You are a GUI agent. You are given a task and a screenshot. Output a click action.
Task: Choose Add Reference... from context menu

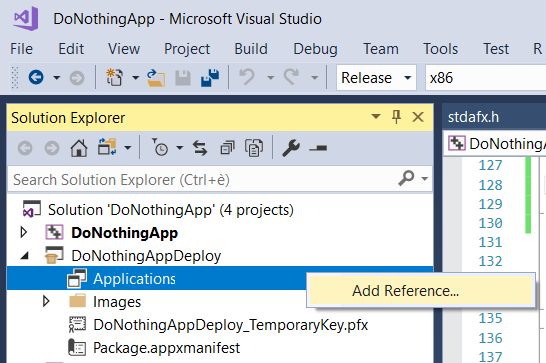coord(421,291)
